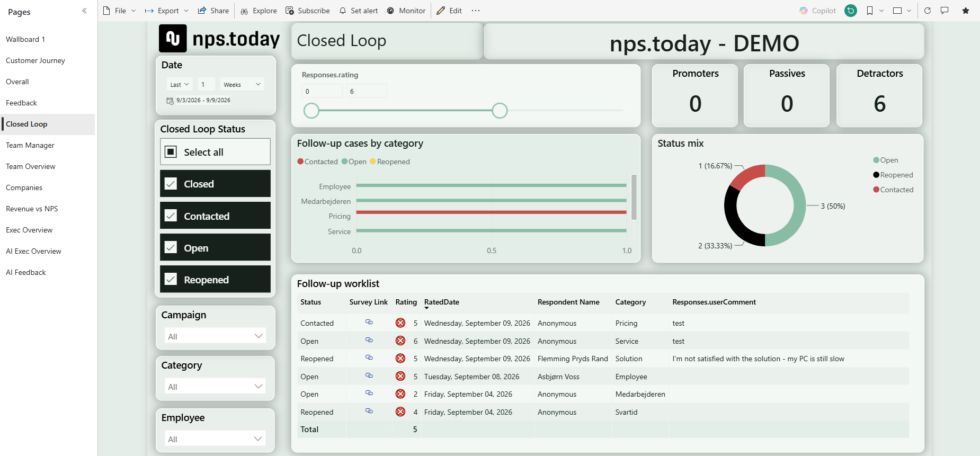Open the date range calendar icon
This screenshot has width=980, height=456.
point(170,101)
